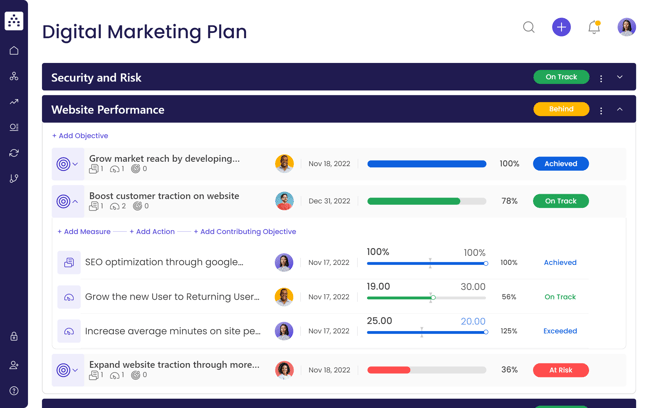This screenshot has width=650, height=408.
Task: Click the At Risk status badge
Action: [560, 370]
